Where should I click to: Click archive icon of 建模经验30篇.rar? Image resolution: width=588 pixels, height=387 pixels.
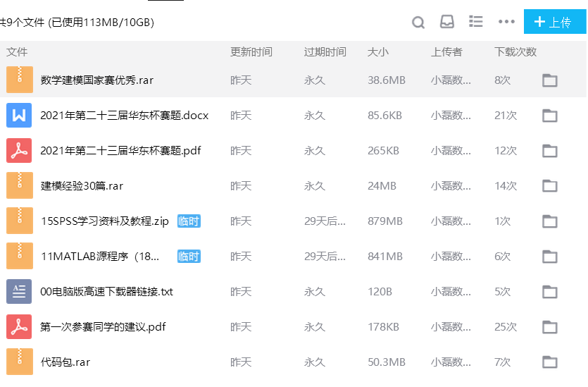click(x=20, y=185)
